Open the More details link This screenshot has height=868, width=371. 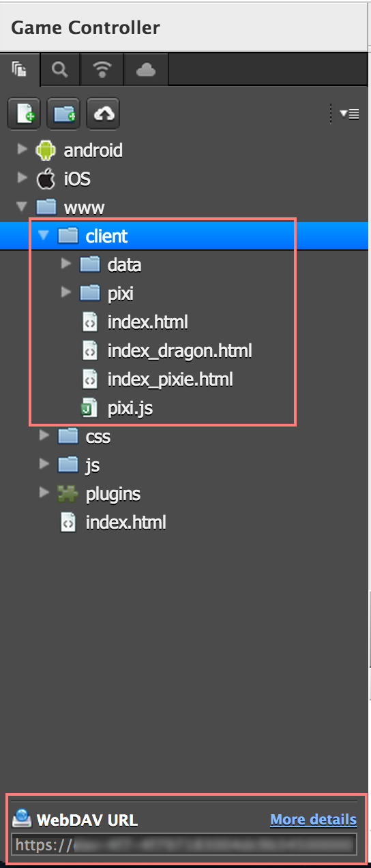313,819
